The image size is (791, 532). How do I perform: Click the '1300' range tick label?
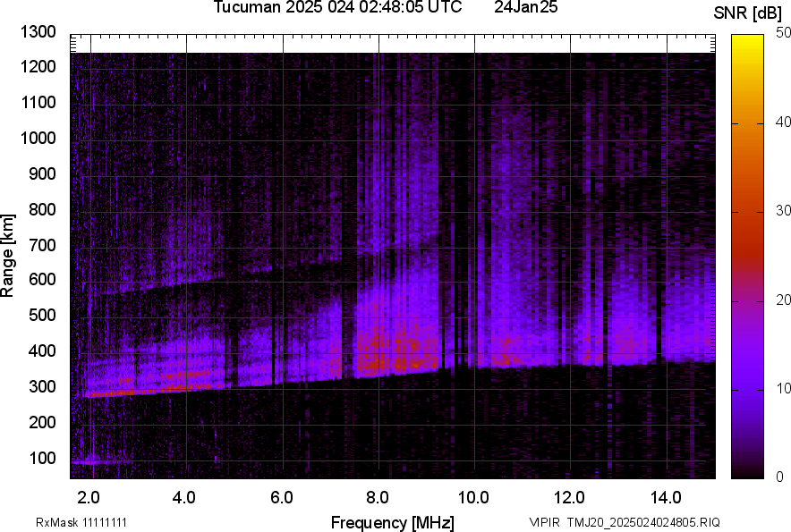[38, 32]
